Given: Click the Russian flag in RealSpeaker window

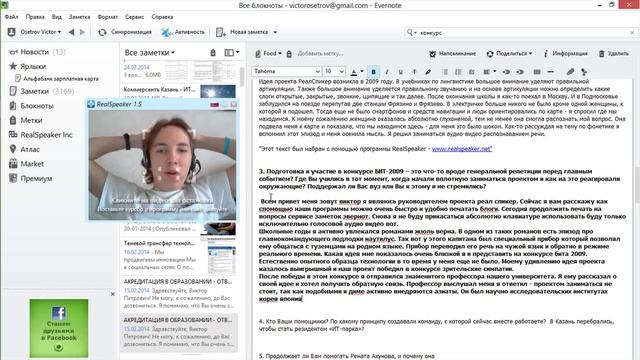Looking at the screenshot, I should coord(214,104).
